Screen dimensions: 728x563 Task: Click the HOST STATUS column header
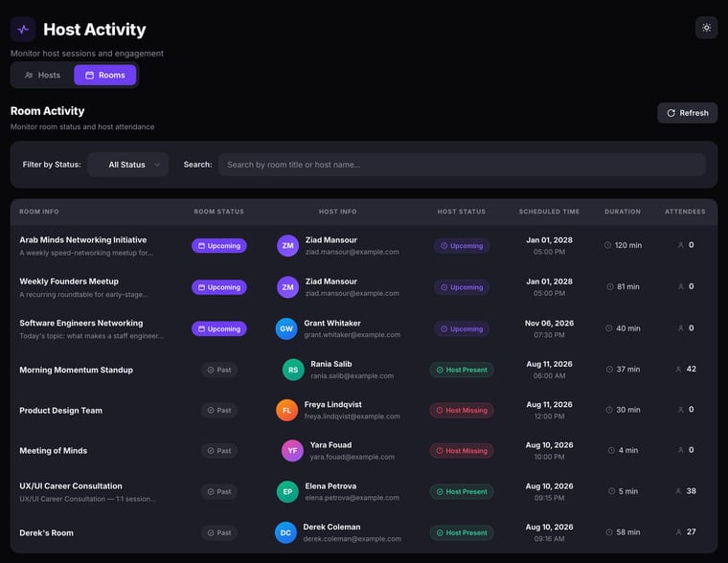pos(462,212)
